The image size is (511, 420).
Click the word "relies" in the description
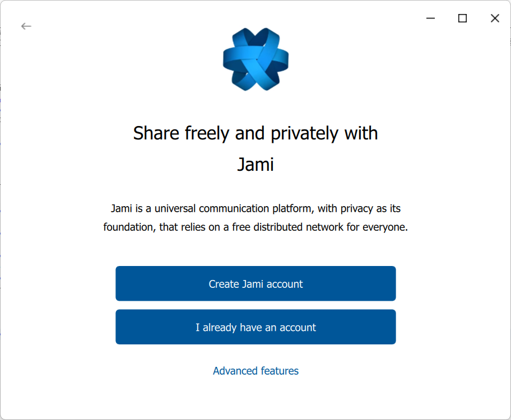coord(196,227)
